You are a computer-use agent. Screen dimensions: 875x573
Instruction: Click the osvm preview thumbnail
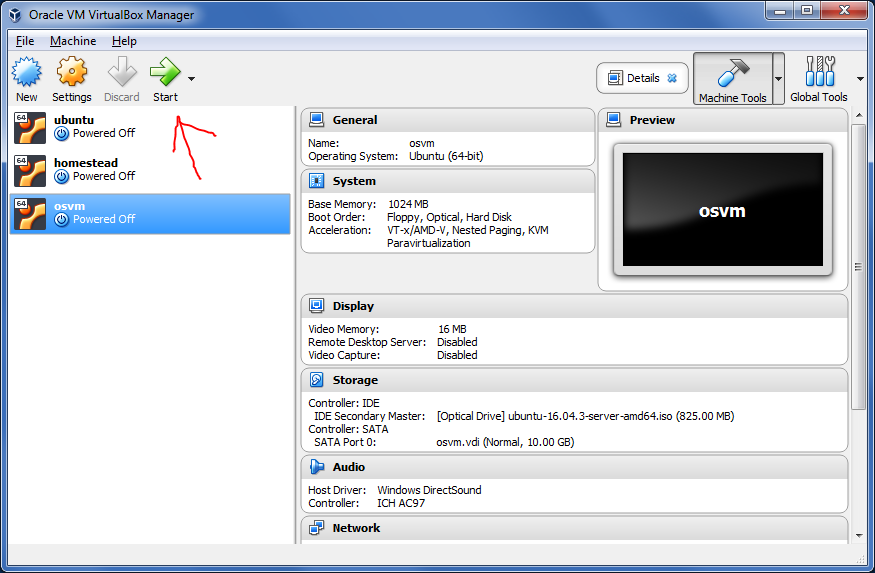pyautogui.click(x=723, y=210)
